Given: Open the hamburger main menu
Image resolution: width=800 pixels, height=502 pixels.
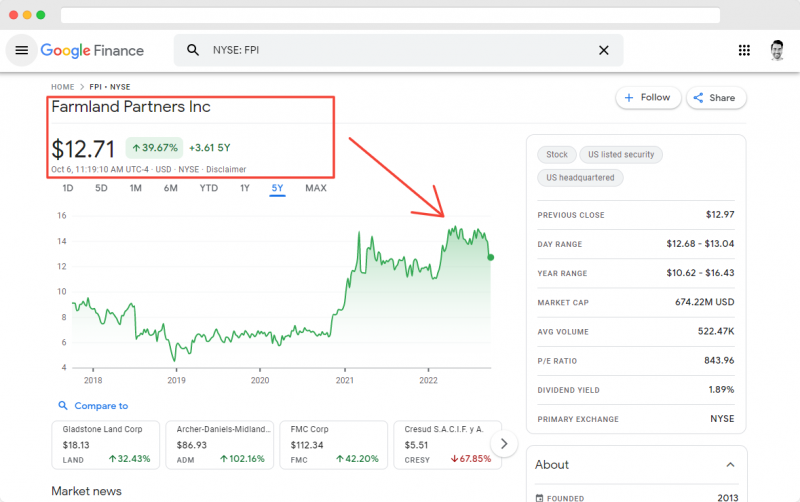Looking at the screenshot, I should coord(21,50).
